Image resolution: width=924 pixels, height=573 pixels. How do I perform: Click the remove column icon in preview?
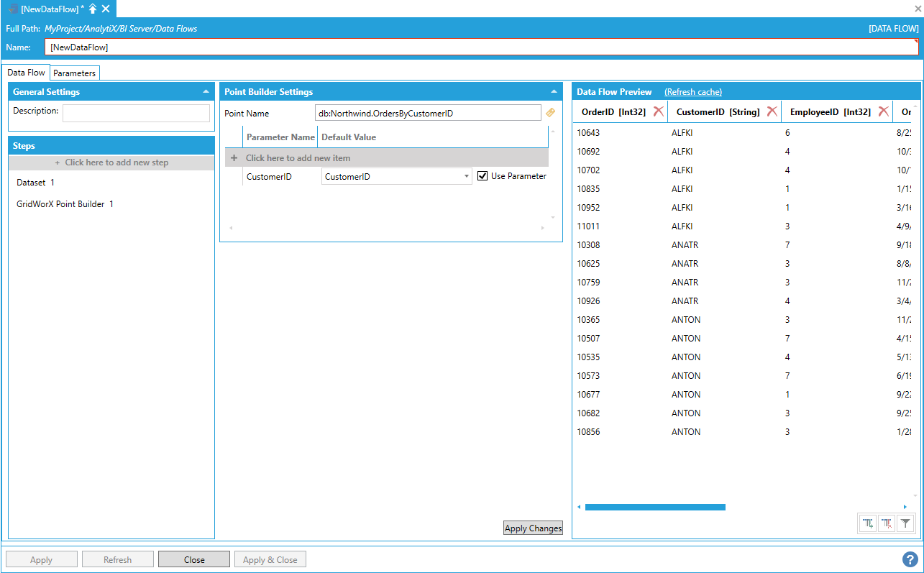point(887,523)
